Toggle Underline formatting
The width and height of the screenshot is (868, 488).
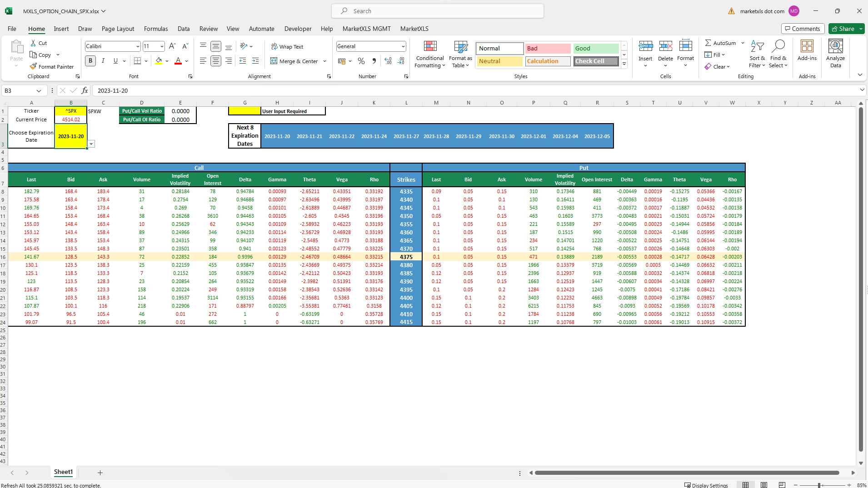point(115,60)
